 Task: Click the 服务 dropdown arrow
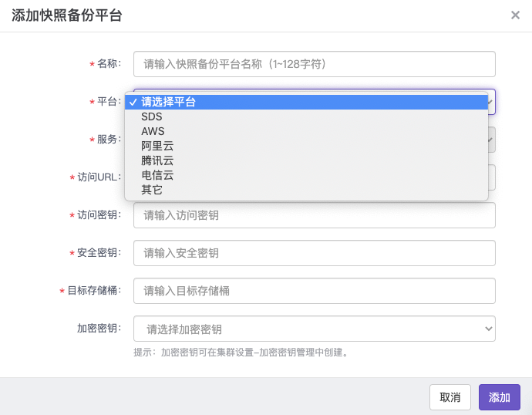tap(490, 140)
